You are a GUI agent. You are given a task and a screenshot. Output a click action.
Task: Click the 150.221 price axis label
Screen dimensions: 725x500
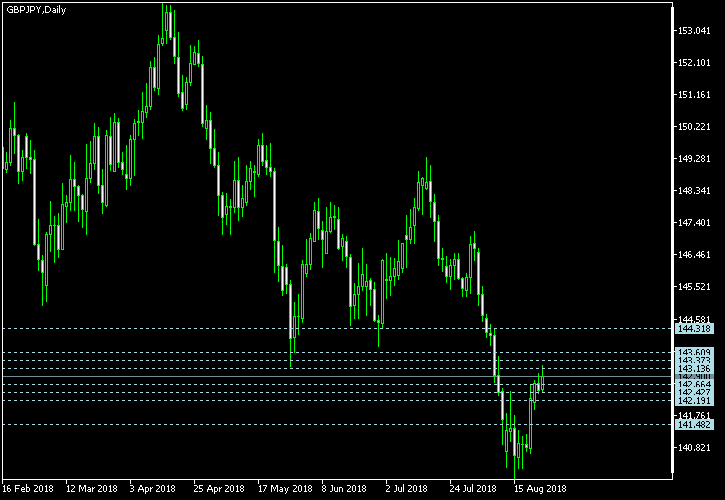click(694, 127)
